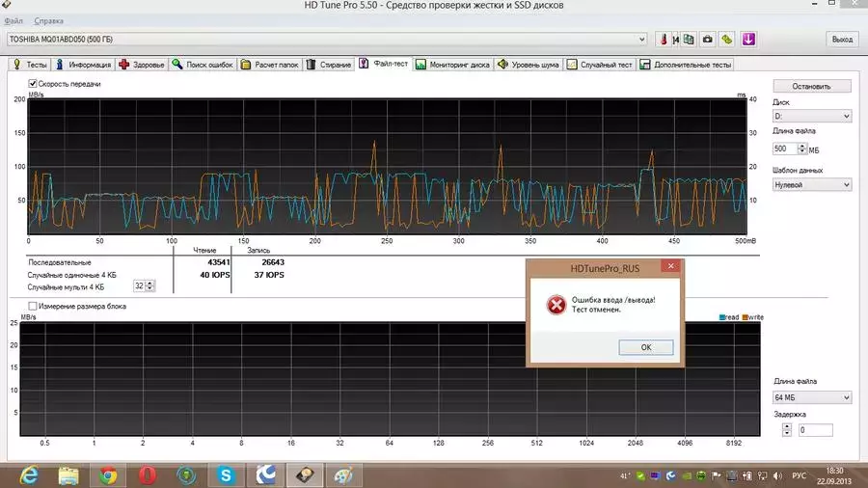Switch to the Поиск ошибок tab
The height and width of the screenshot is (488, 868).
203,65
